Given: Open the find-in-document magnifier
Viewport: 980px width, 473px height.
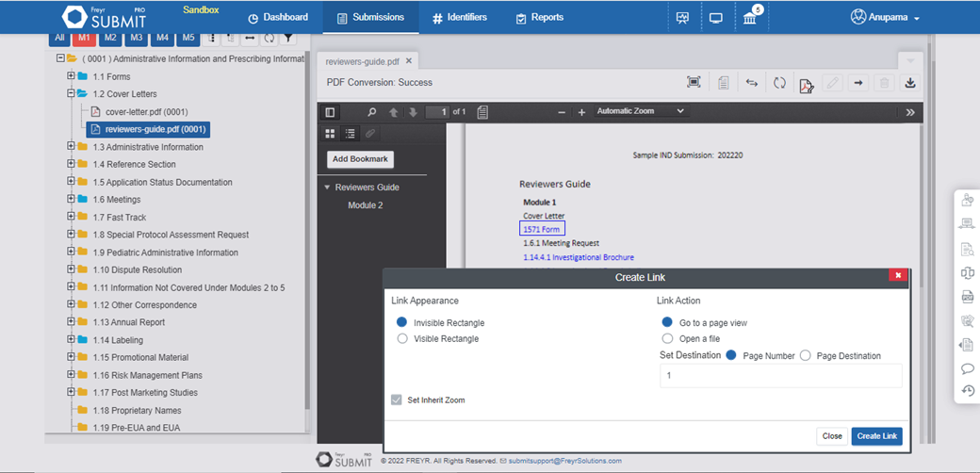Looking at the screenshot, I should tap(372, 112).
